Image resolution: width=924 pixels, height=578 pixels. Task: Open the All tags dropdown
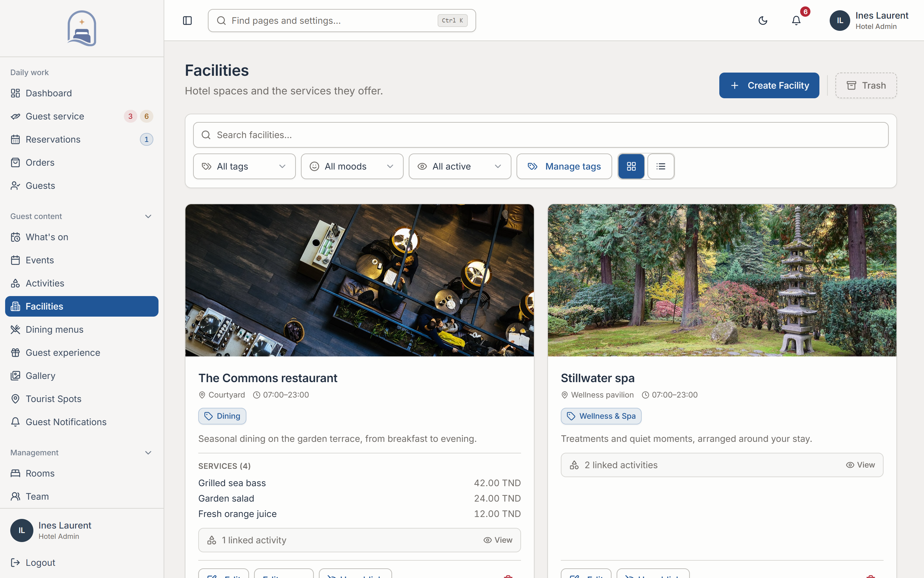(x=244, y=166)
